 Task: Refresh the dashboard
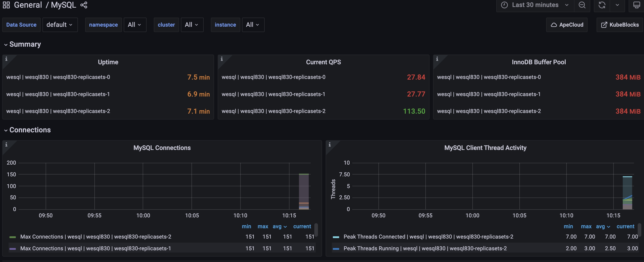point(602,5)
